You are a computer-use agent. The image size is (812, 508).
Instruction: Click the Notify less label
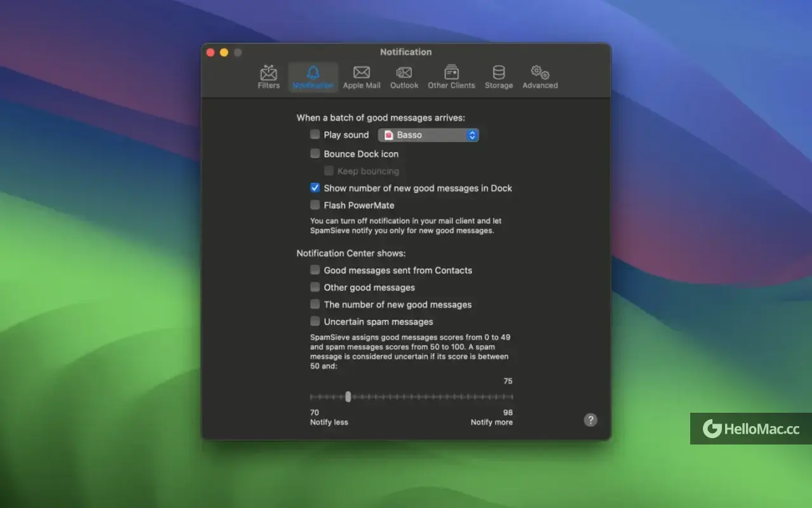point(329,422)
